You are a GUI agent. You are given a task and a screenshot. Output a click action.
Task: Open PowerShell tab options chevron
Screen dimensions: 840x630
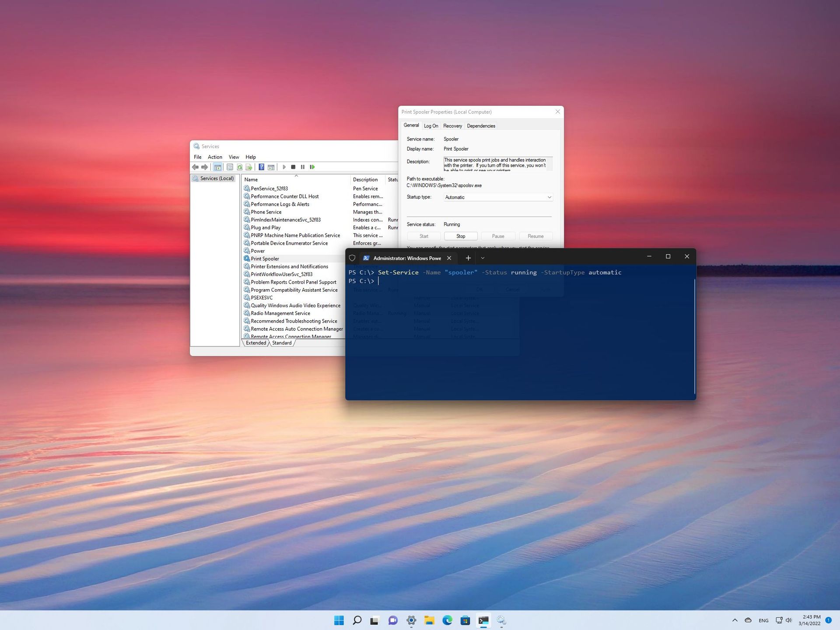click(483, 258)
